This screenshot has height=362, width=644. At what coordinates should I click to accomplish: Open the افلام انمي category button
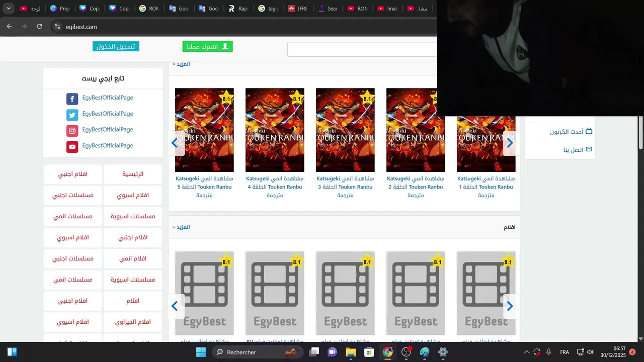click(x=133, y=258)
